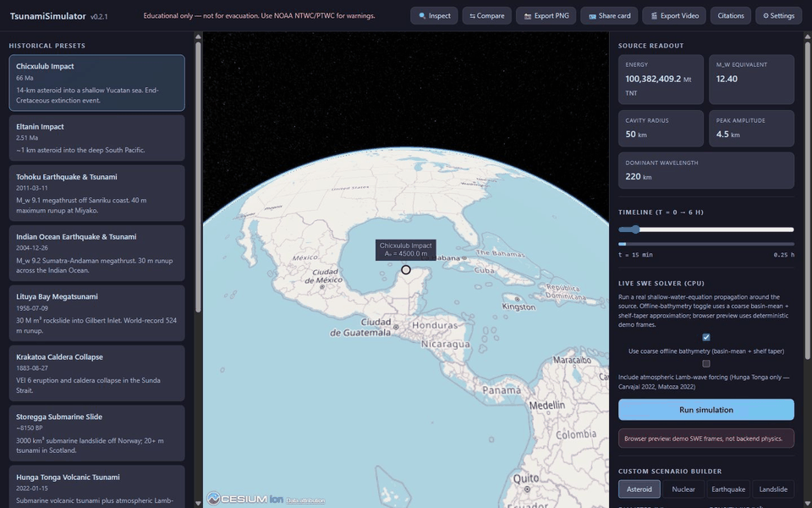Screen dimensions: 812x508
Task: Click Export Video
Action: 674,15
